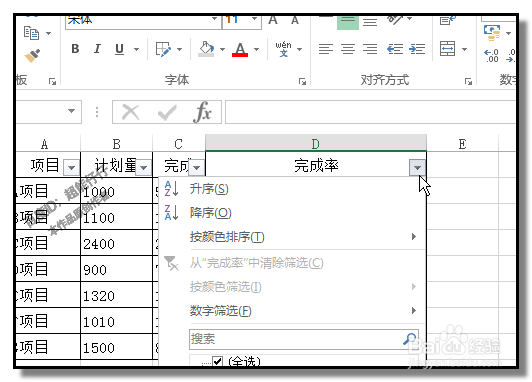
Task: Open the font size dropdown
Action: (x=254, y=19)
